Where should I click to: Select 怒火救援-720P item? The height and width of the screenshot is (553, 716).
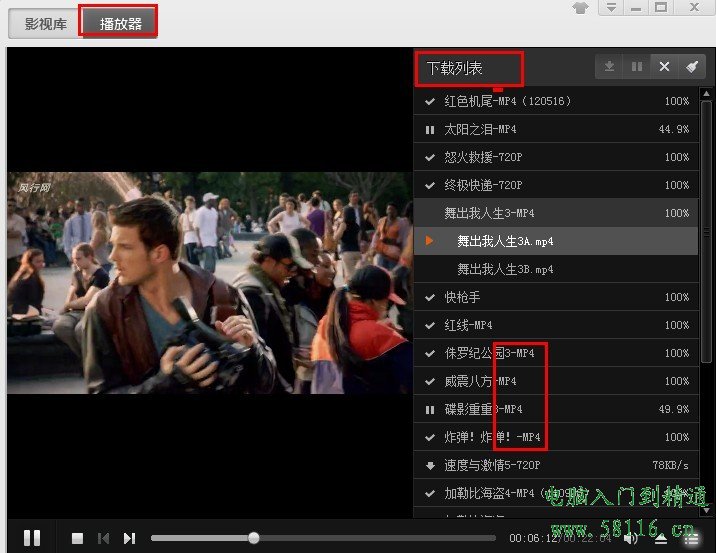click(x=556, y=157)
